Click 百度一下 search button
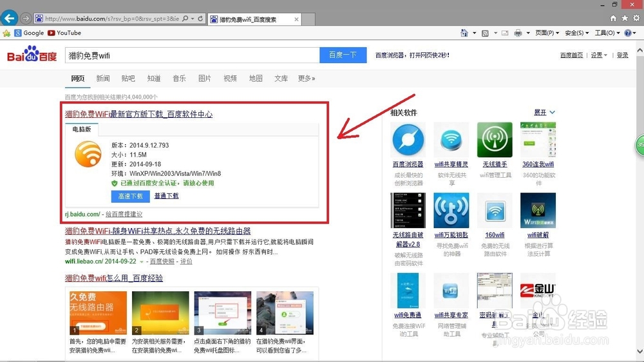Viewport: 644px width, 362px height. tap(343, 55)
